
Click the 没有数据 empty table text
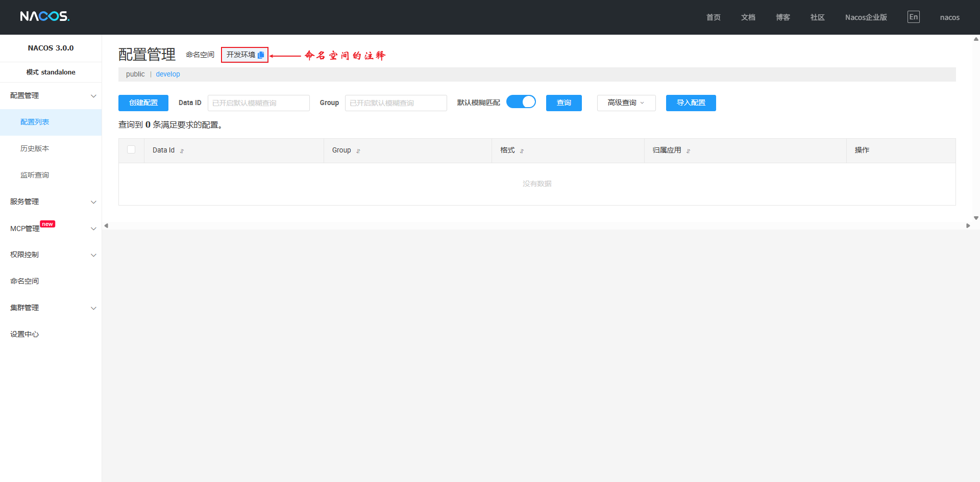[537, 184]
